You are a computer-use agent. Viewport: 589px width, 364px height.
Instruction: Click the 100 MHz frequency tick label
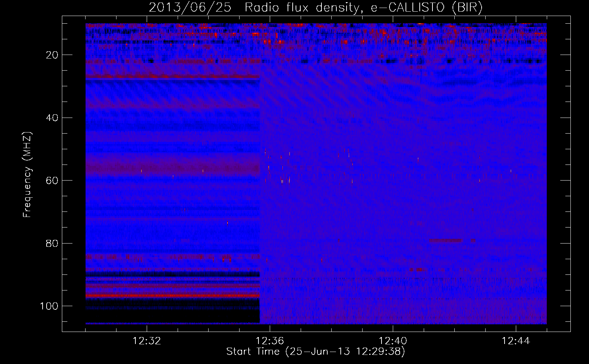(x=49, y=306)
